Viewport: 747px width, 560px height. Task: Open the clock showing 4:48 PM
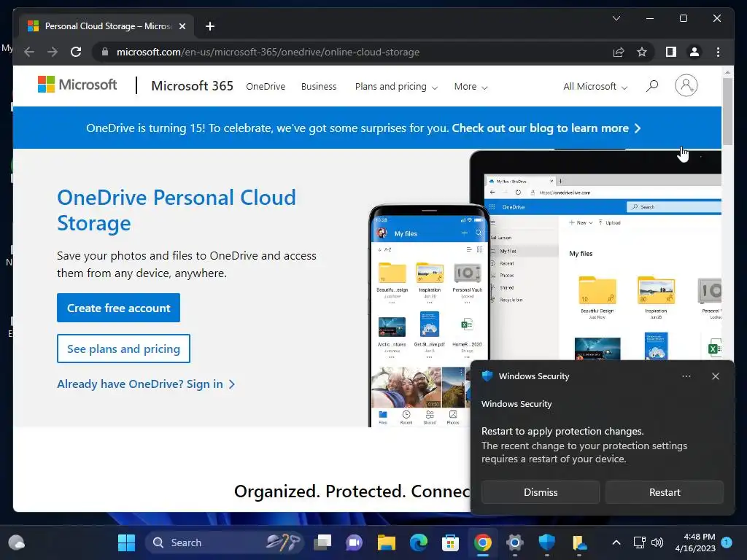point(695,542)
